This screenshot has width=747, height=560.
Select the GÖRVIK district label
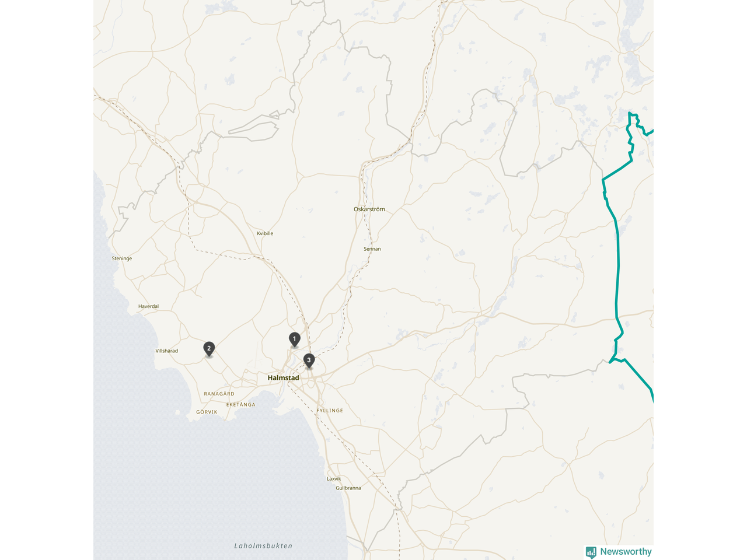[x=207, y=412]
